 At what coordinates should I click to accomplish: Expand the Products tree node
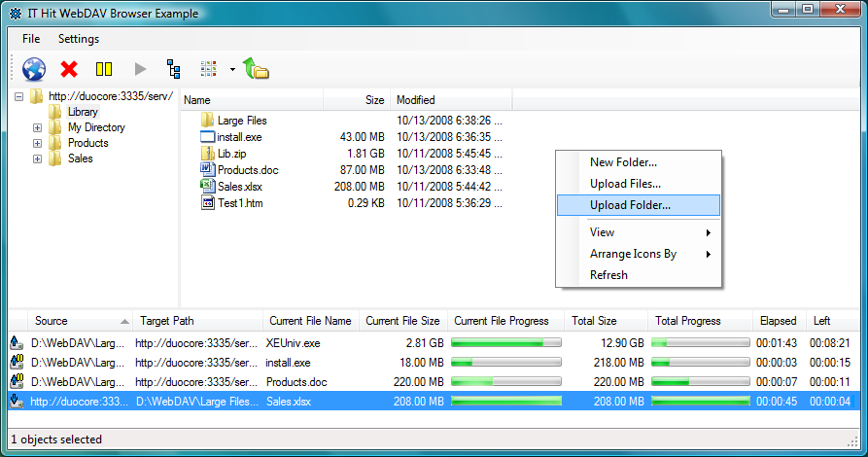tap(37, 144)
